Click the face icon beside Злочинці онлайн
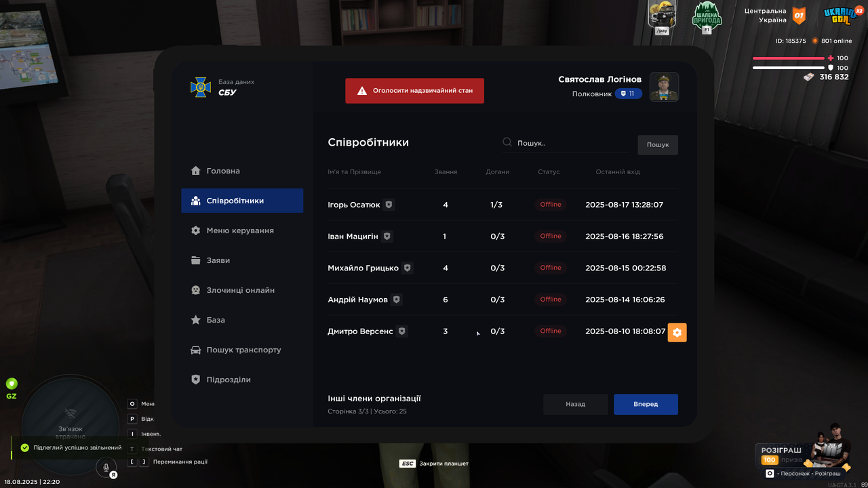The image size is (868, 488). pyautogui.click(x=196, y=290)
